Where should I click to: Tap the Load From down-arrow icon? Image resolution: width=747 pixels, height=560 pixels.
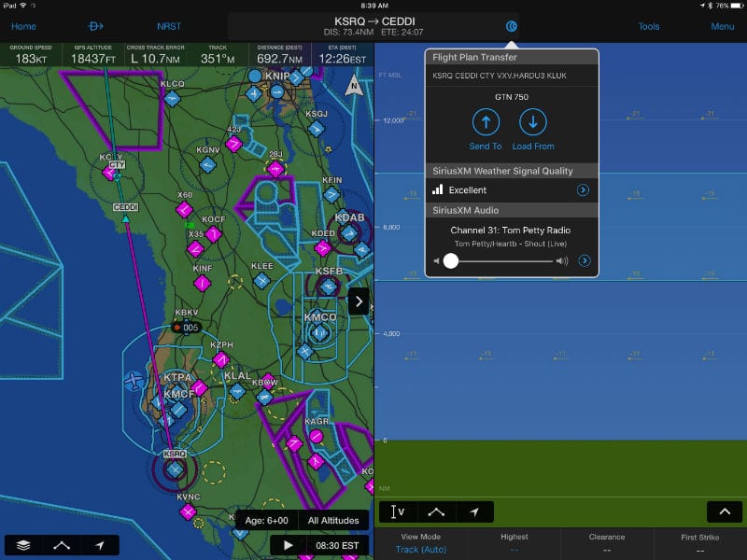(x=532, y=122)
